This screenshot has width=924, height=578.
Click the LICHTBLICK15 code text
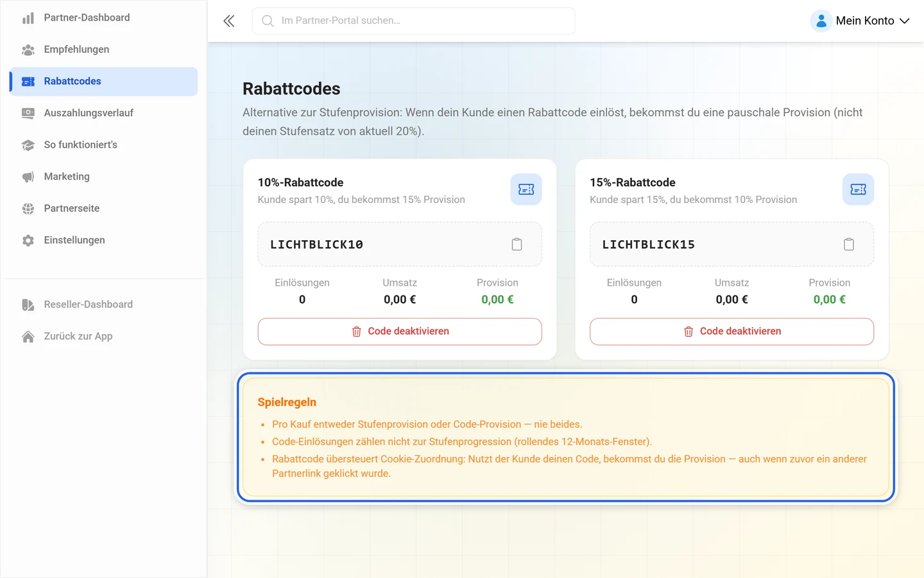coord(648,245)
